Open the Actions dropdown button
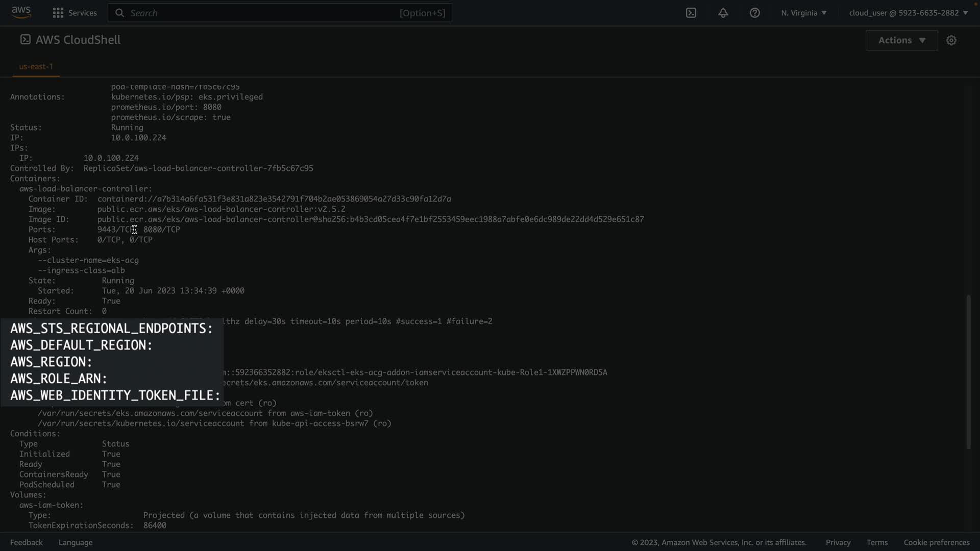 pos(901,40)
